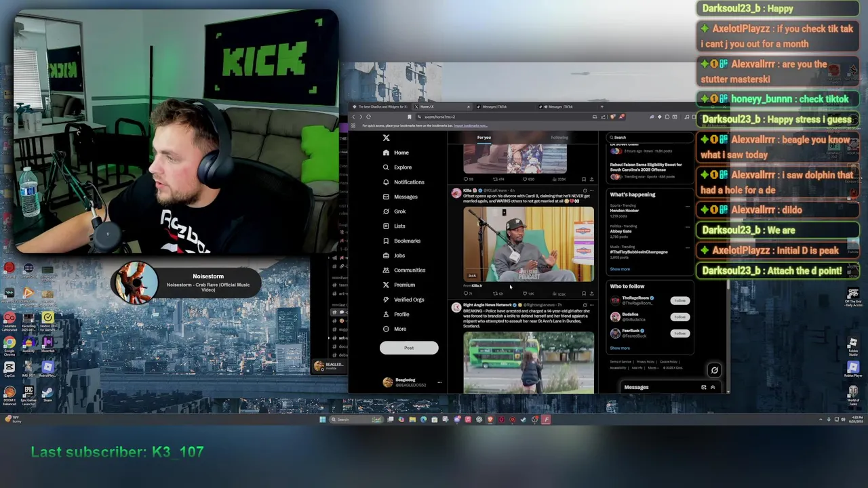
Task: Reload the page in the browser
Action: tap(368, 117)
